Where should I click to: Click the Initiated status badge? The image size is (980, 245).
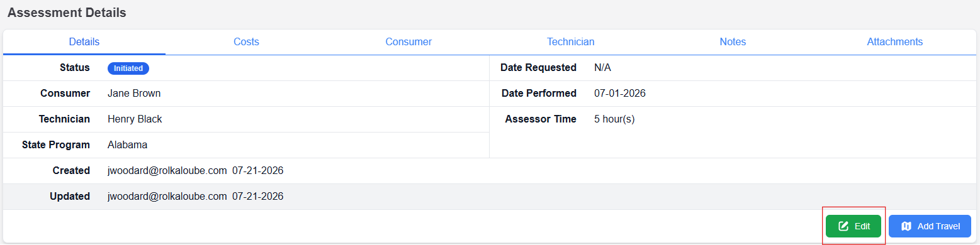[x=128, y=68]
